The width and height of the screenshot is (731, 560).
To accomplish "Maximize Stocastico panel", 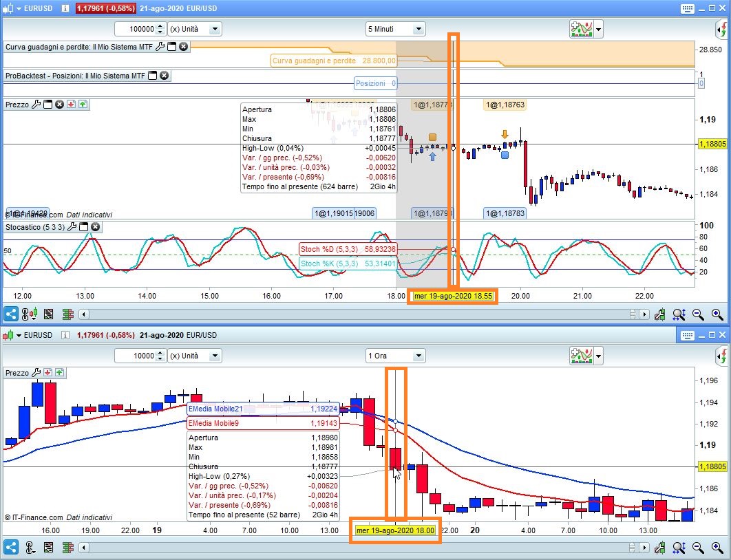I will [83, 227].
